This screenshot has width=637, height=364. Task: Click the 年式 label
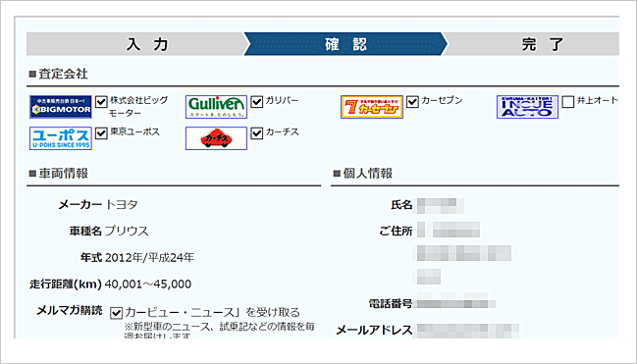[x=91, y=257]
